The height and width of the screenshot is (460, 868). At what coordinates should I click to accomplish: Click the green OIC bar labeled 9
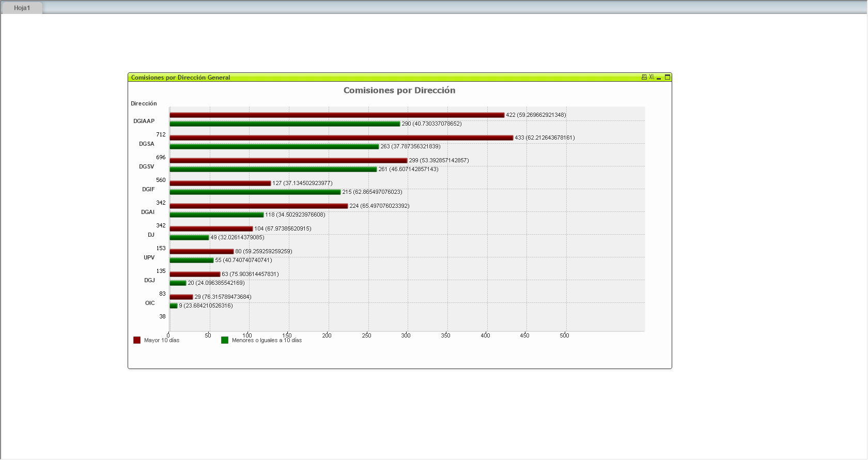tap(174, 305)
